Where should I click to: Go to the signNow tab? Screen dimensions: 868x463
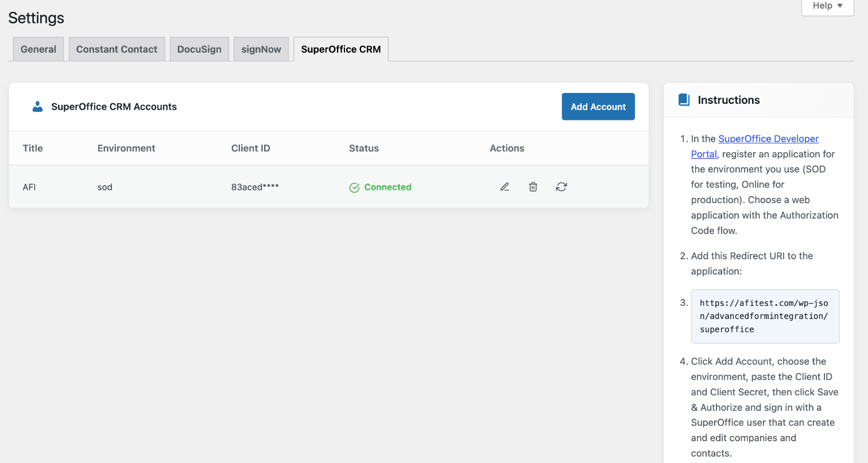point(261,49)
